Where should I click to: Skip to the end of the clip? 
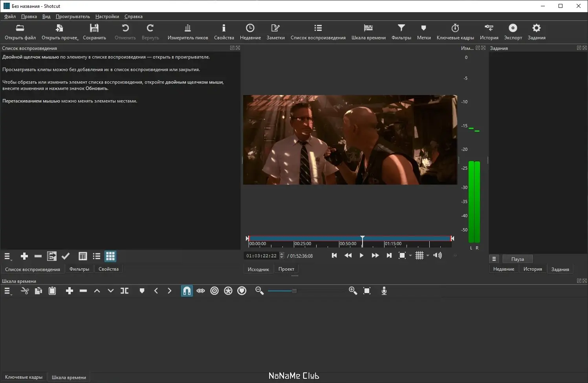click(389, 255)
